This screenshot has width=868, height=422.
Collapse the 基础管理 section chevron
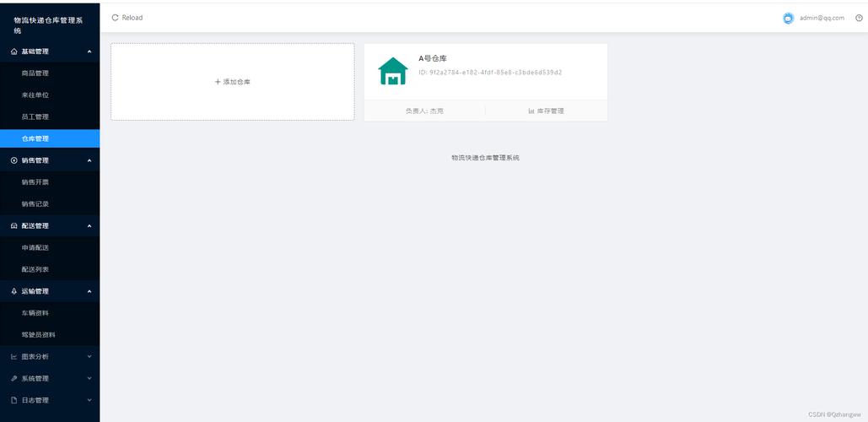pyautogui.click(x=89, y=51)
